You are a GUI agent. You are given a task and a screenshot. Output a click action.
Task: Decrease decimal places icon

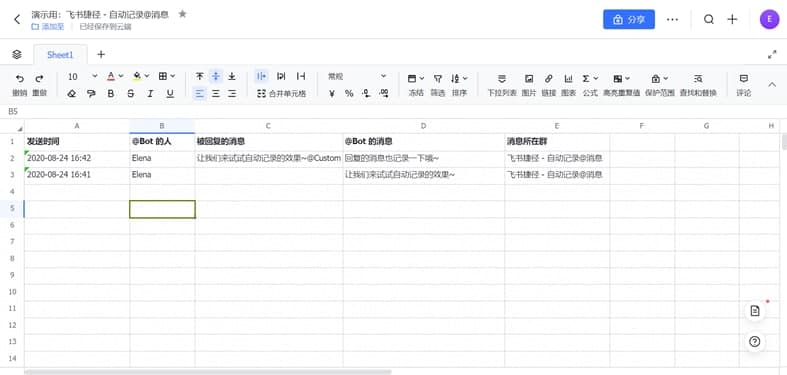click(366, 93)
